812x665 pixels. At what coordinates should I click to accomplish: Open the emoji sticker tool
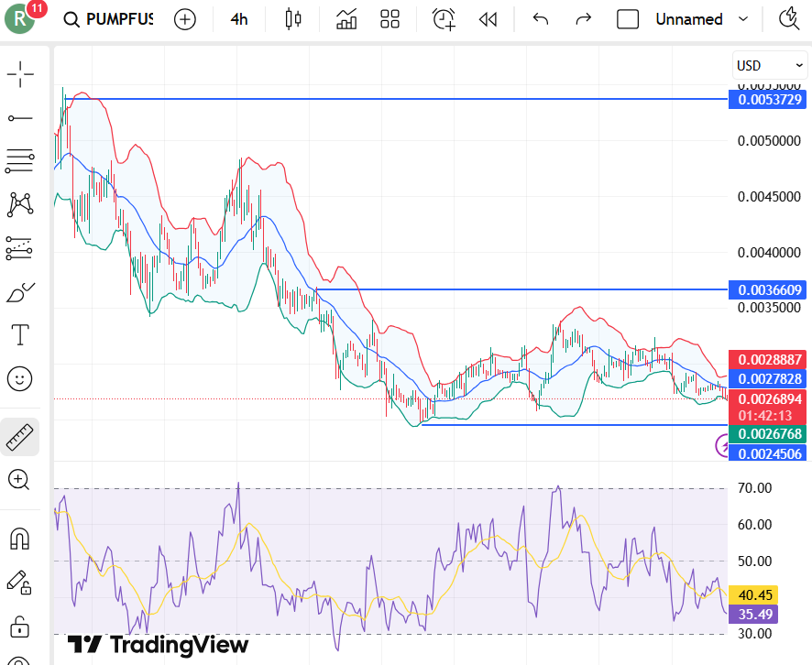[x=20, y=378]
